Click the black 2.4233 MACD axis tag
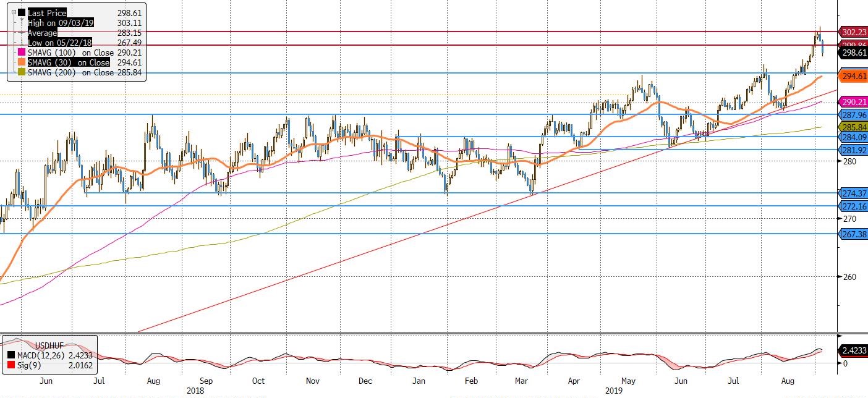Image resolution: width=868 pixels, height=398 pixels. tap(854, 350)
